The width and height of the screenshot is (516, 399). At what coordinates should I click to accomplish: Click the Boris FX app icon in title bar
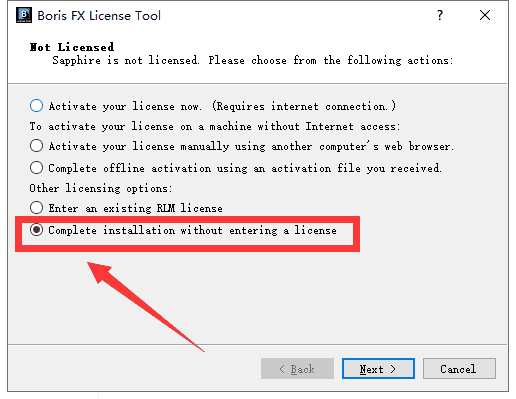[x=24, y=15]
